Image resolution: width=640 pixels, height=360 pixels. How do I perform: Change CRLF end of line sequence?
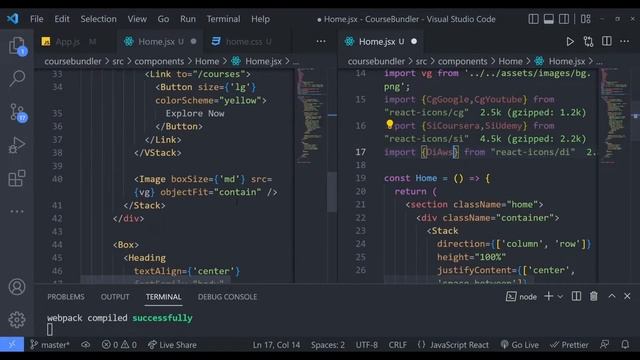pos(398,345)
